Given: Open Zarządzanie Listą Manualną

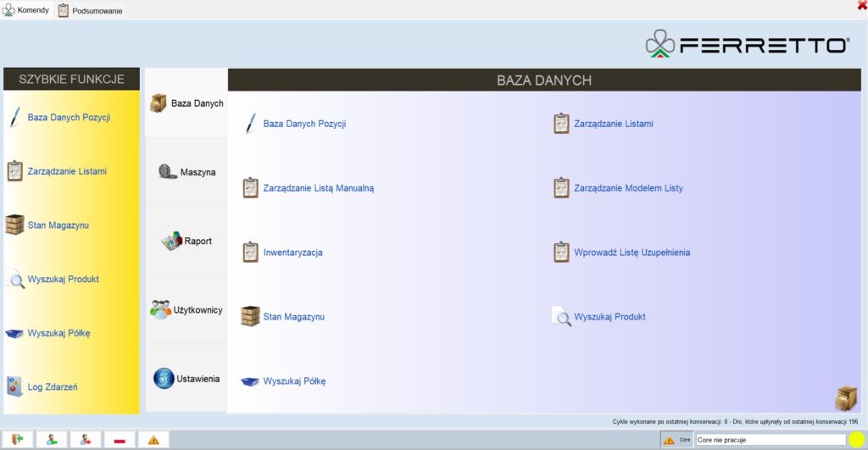Looking at the screenshot, I should pos(319,188).
